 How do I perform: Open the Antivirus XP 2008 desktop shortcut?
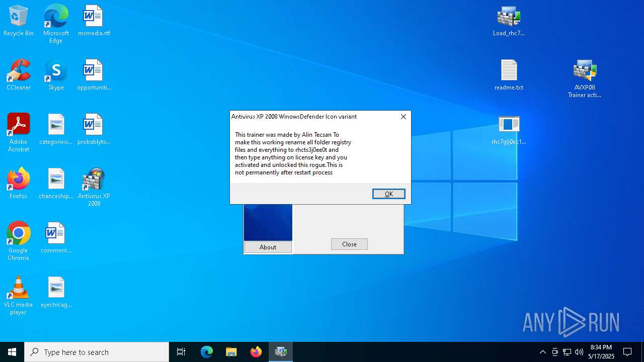tap(94, 187)
